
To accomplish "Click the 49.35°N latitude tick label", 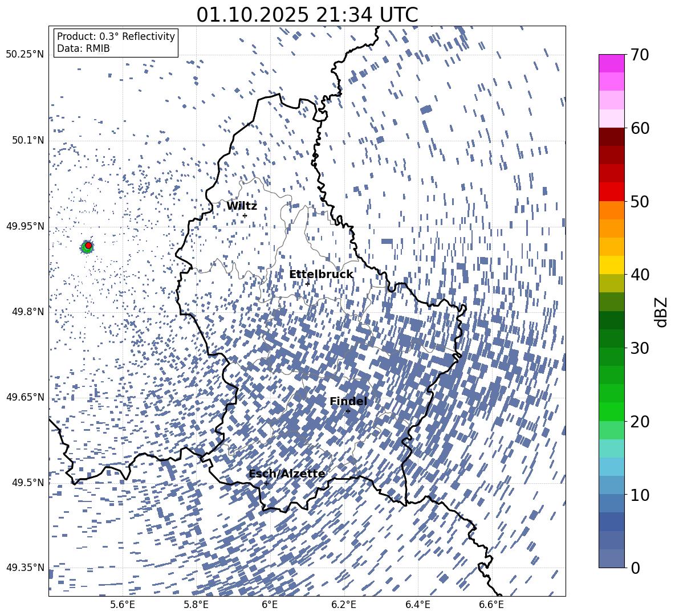I will tap(25, 568).
